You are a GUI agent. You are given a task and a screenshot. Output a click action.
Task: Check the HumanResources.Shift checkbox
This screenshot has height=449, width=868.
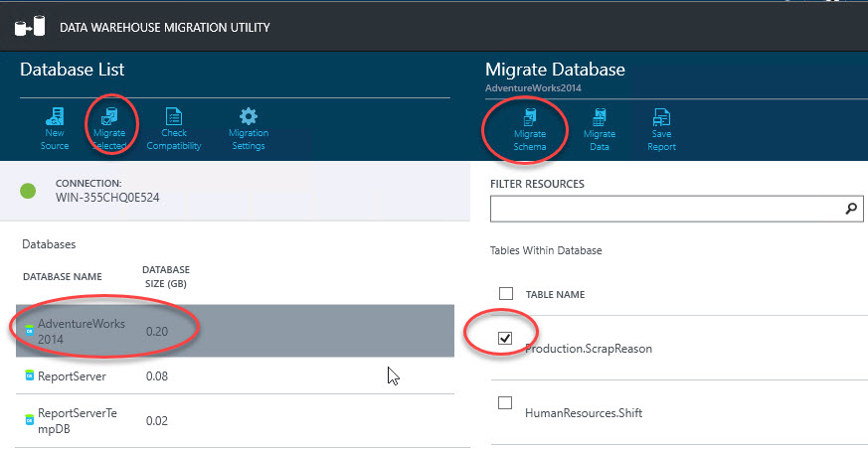506,403
